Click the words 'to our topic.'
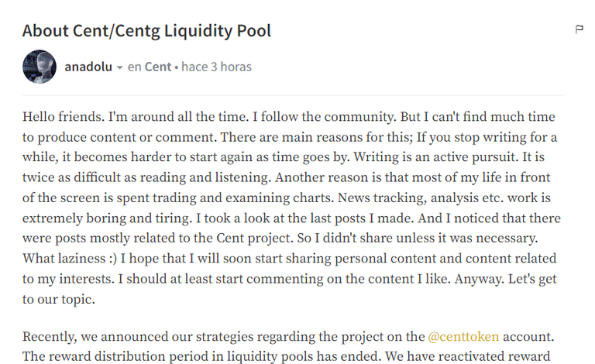The image size is (595, 364). (59, 299)
